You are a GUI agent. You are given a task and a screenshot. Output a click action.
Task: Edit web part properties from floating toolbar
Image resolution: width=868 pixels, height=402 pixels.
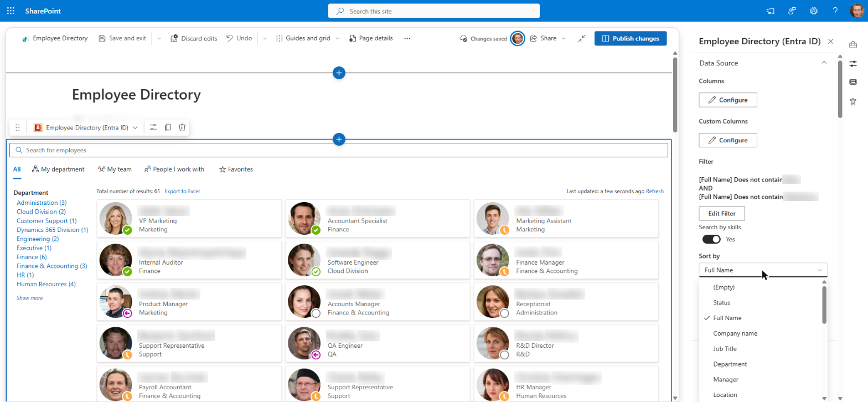[x=153, y=127]
